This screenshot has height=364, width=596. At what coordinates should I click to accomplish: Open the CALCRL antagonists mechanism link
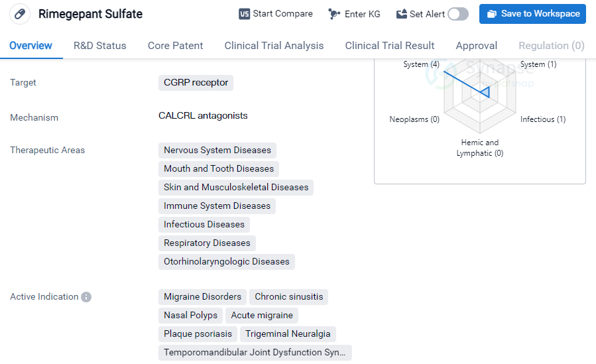[203, 115]
